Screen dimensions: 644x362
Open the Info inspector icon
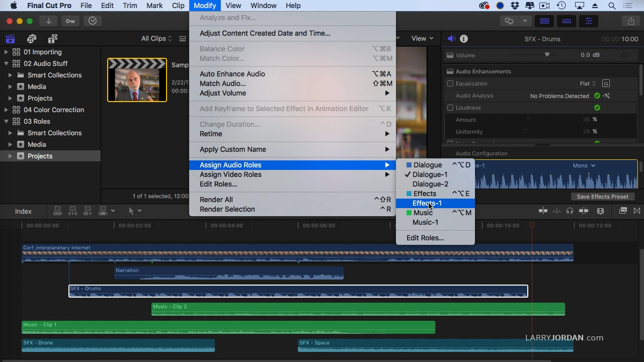pyautogui.click(x=464, y=39)
